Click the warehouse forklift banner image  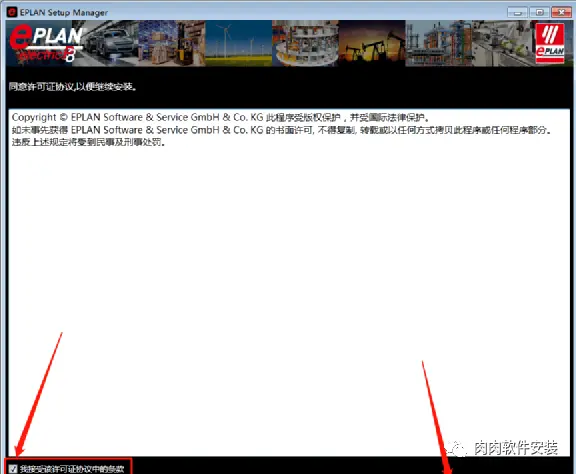click(172, 43)
